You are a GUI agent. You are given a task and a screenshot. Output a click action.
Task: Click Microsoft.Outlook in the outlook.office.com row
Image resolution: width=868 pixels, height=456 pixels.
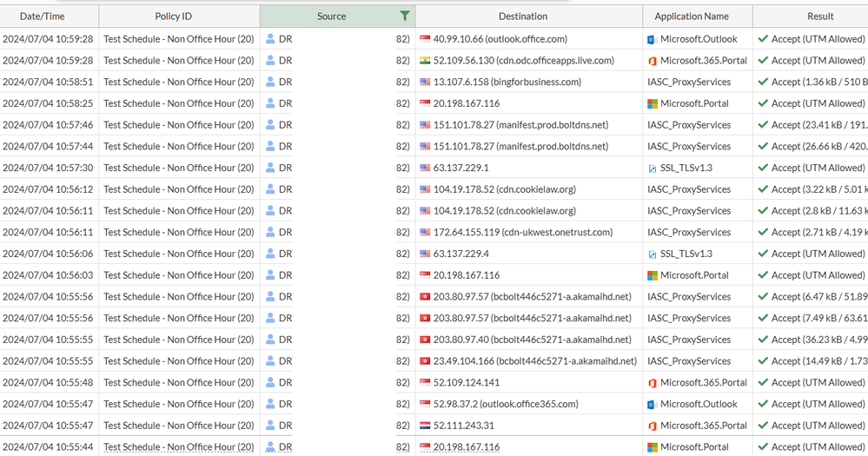(699, 39)
